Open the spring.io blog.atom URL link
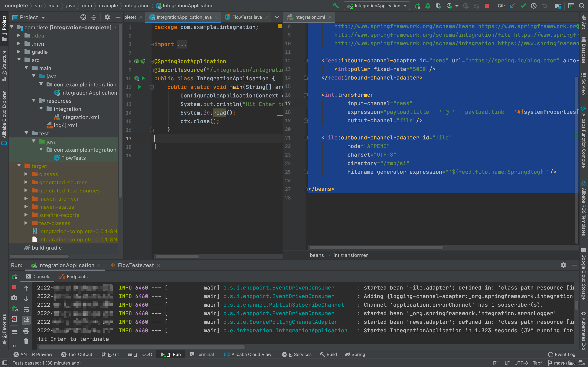 (512, 61)
